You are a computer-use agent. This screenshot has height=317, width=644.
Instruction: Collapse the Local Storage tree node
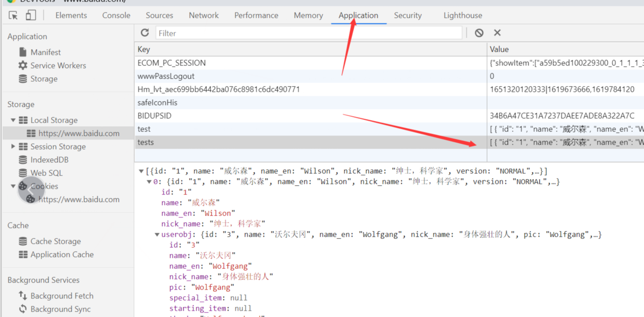pos(13,120)
